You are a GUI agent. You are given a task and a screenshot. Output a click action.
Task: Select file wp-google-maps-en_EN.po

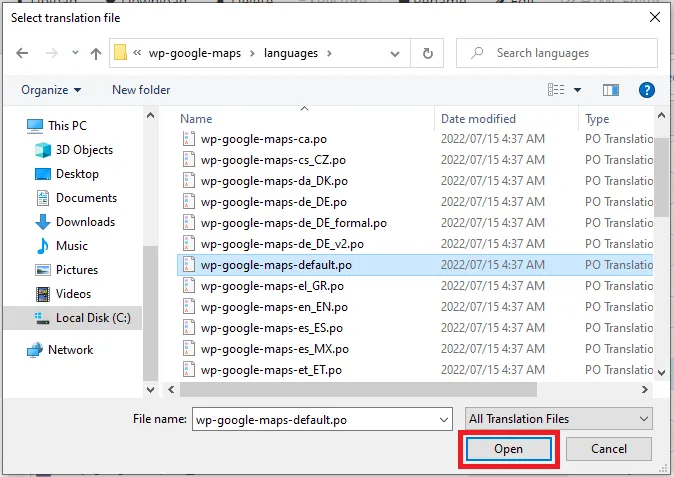[x=274, y=307]
